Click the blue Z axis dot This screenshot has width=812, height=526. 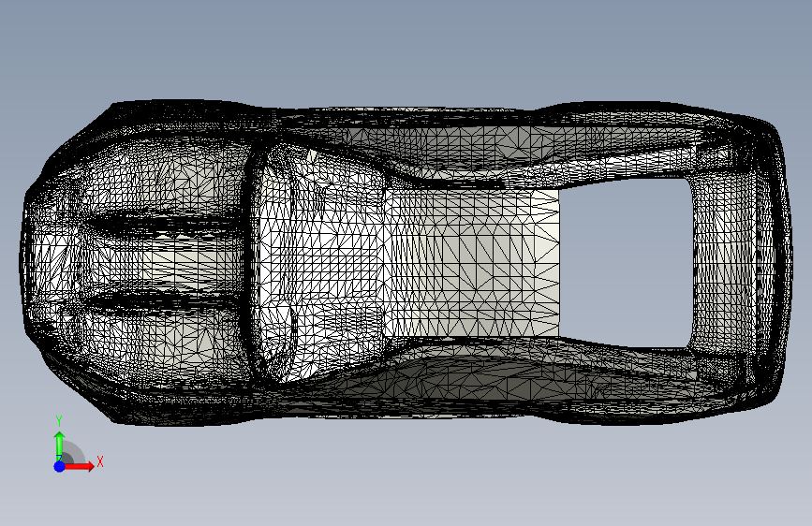click(x=60, y=466)
